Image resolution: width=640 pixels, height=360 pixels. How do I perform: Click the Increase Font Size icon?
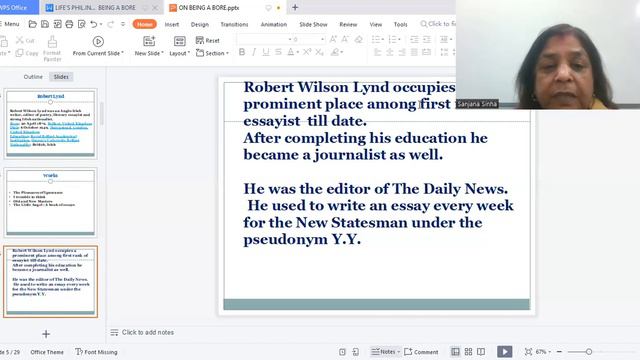[333, 39]
